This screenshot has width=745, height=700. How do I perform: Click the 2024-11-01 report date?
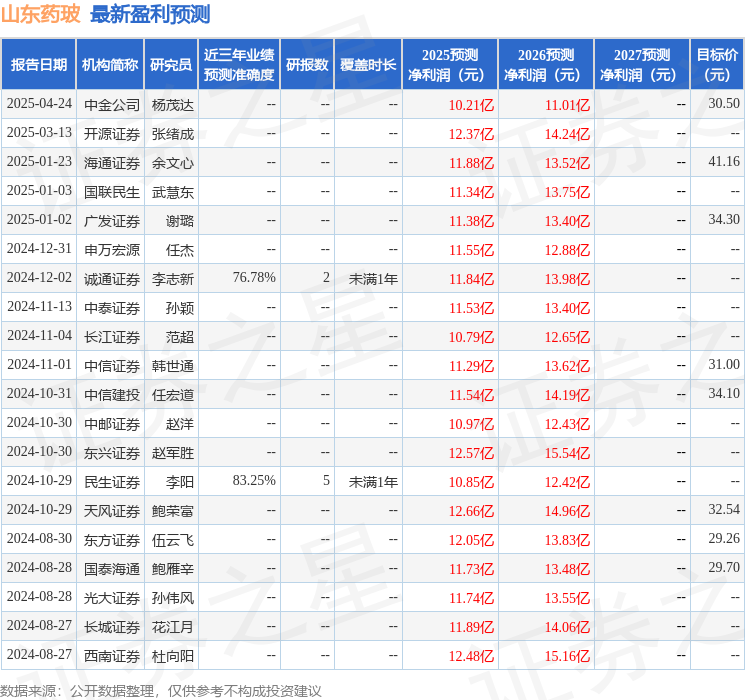coord(39,364)
